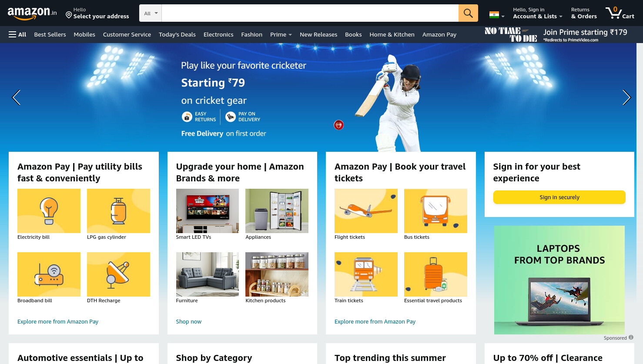Open Home & Kitchen in navigation bar
643x364 pixels.
[392, 34]
